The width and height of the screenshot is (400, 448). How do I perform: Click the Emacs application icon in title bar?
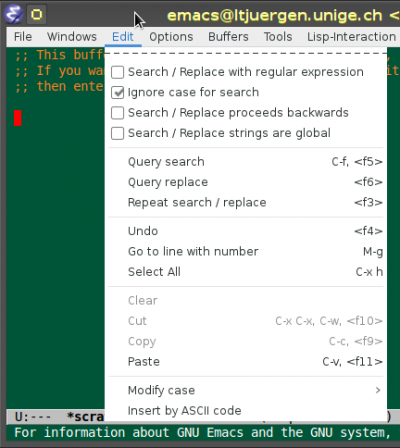[x=13, y=14]
